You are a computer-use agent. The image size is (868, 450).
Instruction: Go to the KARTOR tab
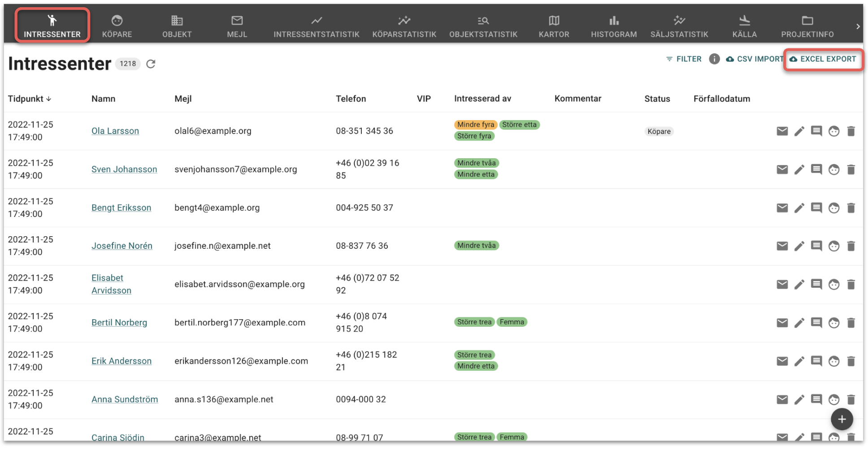pyautogui.click(x=554, y=26)
